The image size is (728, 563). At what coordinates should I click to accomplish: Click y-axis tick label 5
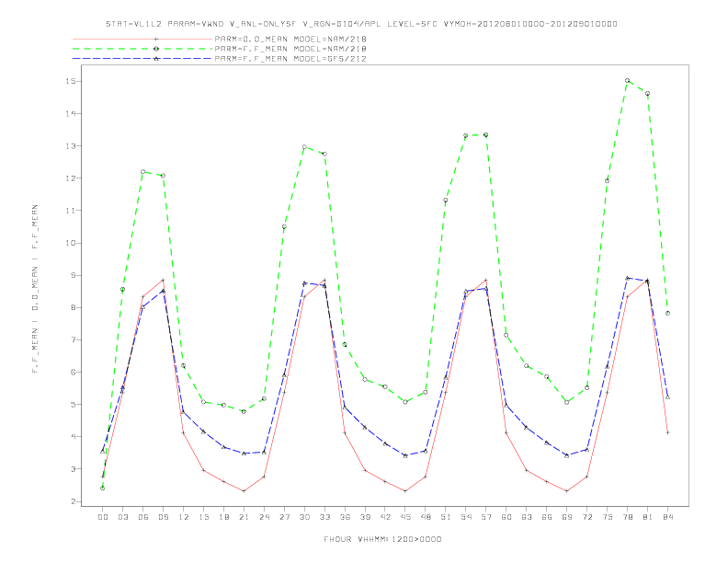(x=74, y=404)
